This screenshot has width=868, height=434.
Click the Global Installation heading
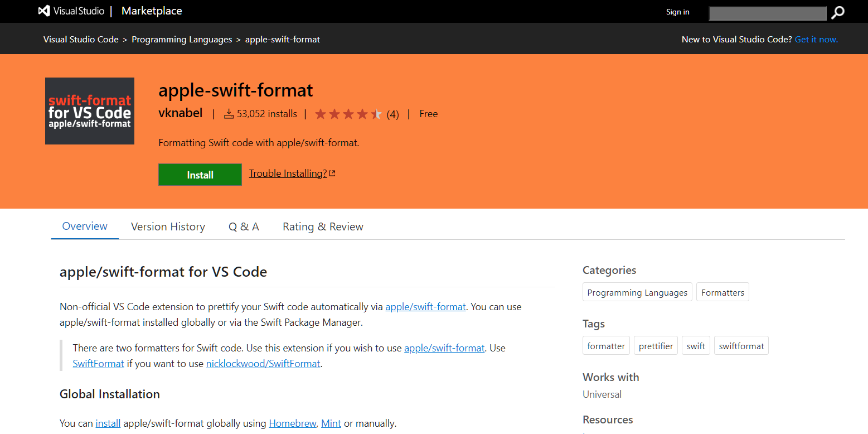[x=110, y=394]
